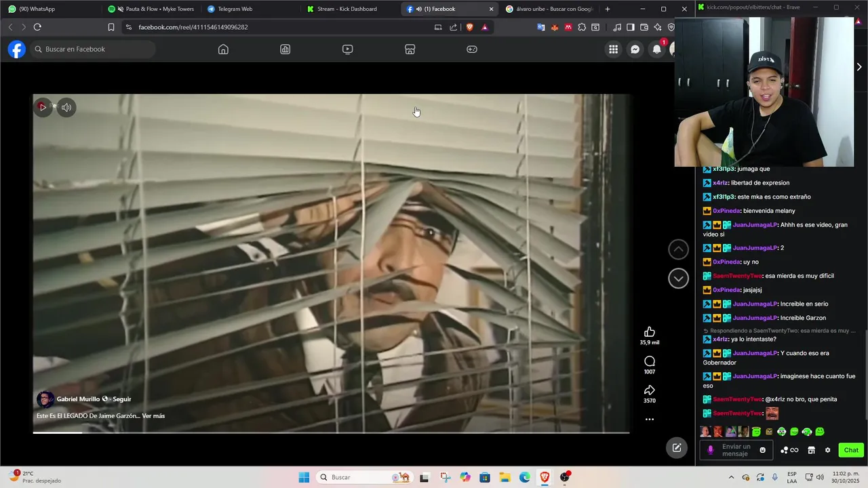Switch to álvaro uribe Google search tab

coord(549,9)
